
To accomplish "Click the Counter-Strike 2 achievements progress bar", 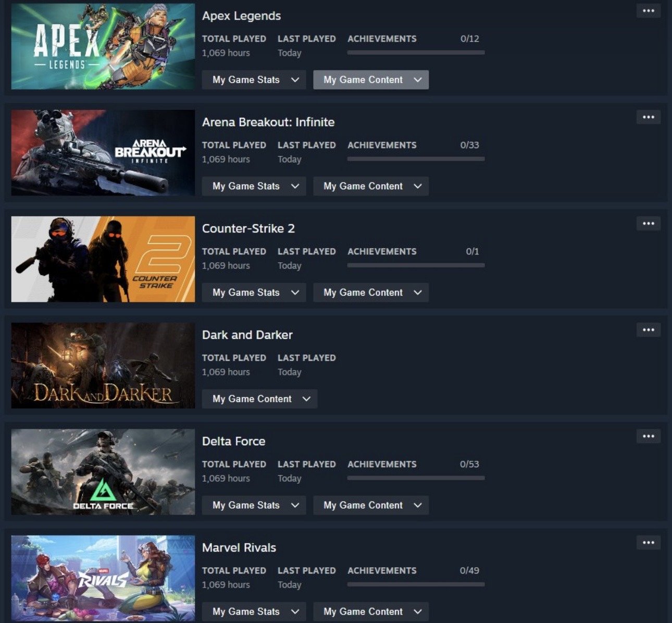I will coord(416,265).
